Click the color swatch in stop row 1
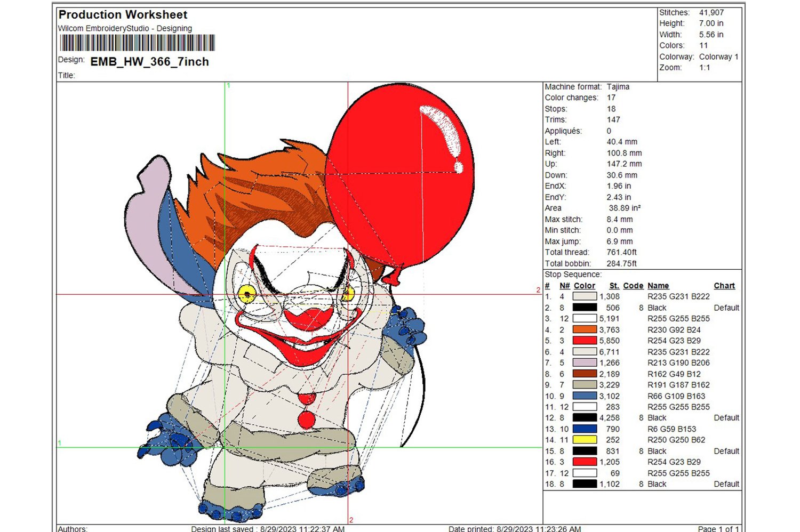800x532 pixels. (x=585, y=296)
